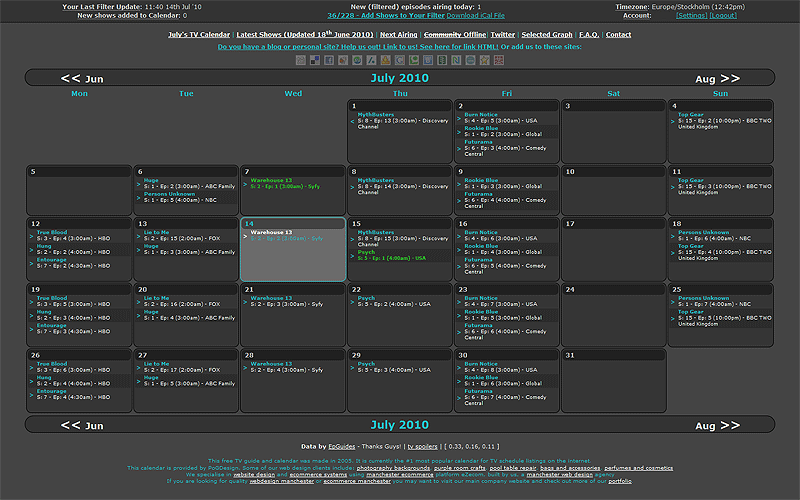The image size is (800, 500).
Task: Open the portfolio footer link
Action: click(x=619, y=481)
